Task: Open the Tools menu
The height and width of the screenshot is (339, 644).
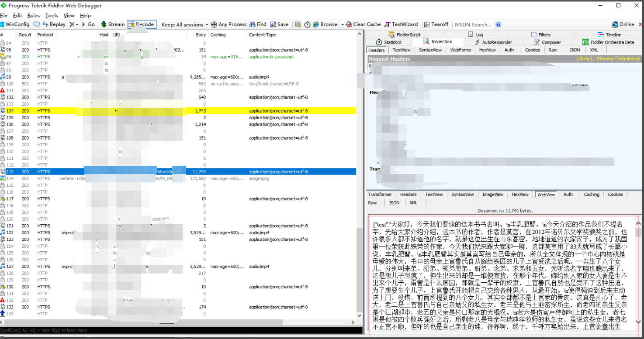Action: [x=52, y=15]
